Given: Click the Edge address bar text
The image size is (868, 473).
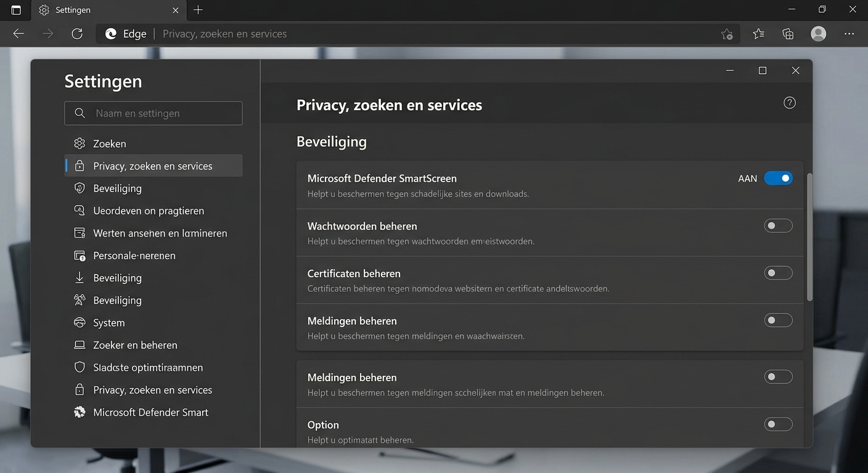Looking at the screenshot, I should point(224,34).
